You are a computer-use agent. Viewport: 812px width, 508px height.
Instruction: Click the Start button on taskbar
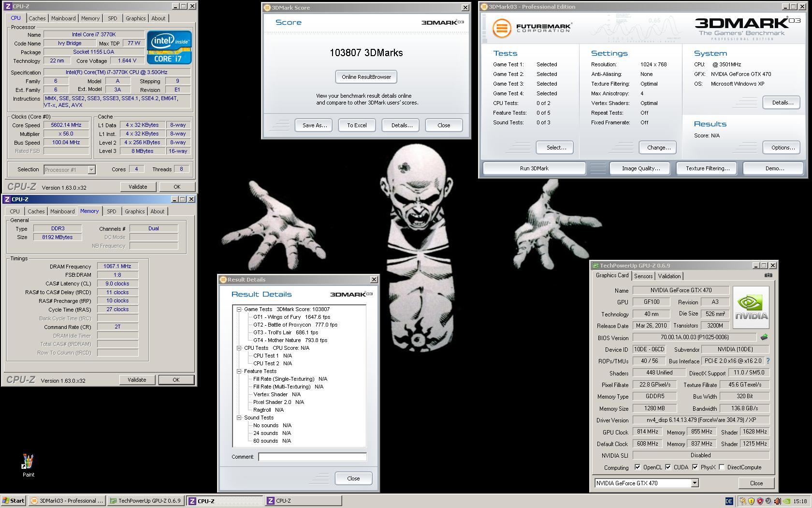[13, 501]
